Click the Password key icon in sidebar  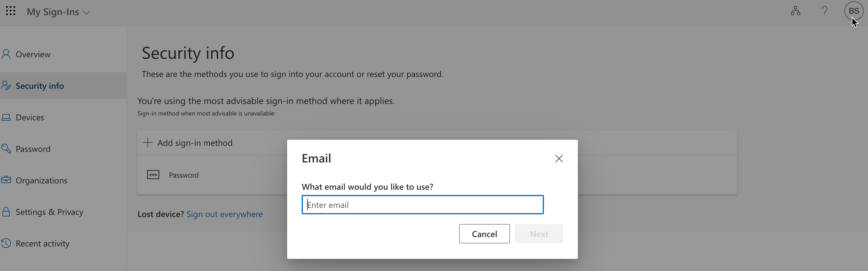click(x=6, y=149)
